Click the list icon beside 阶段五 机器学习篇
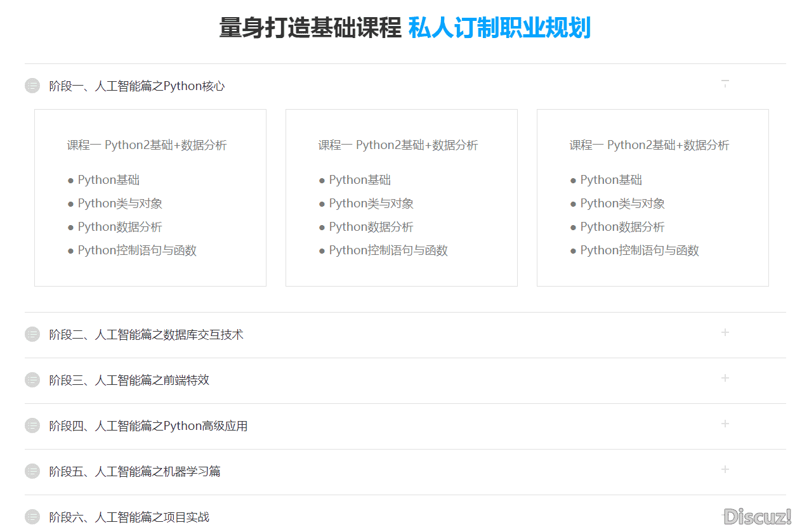The height and width of the screenshot is (532, 802). coord(32,471)
